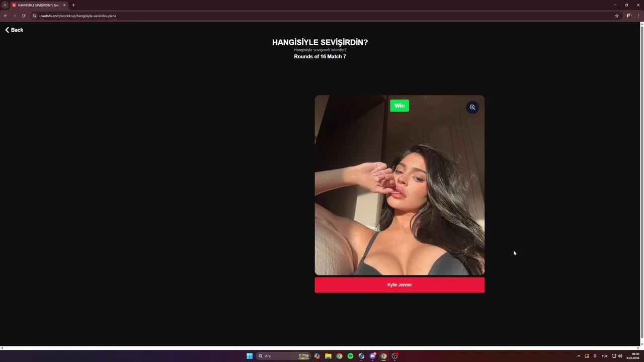The height and width of the screenshot is (362, 644).
Task: Open the volume control tray icon
Action: coord(620,356)
